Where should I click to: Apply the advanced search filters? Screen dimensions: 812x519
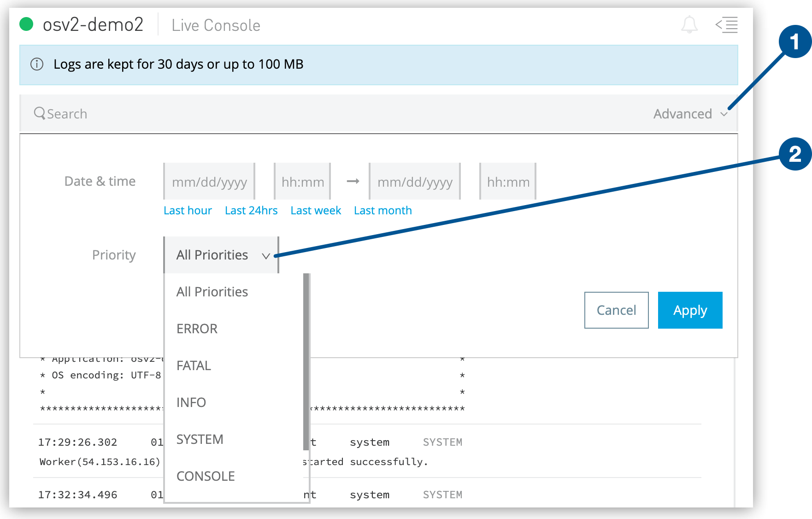pyautogui.click(x=690, y=310)
